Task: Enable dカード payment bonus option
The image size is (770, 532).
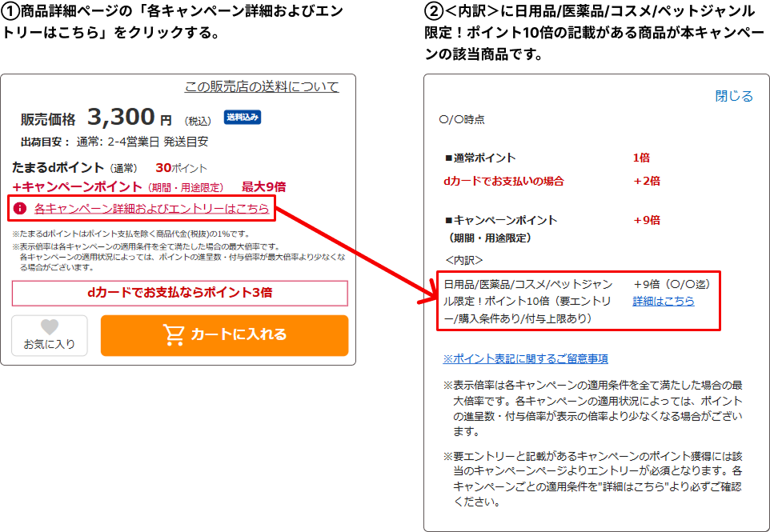Action: point(180,294)
